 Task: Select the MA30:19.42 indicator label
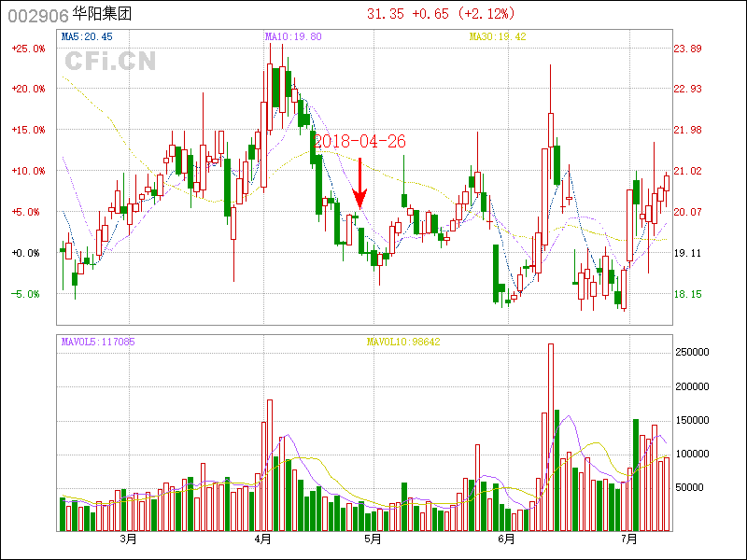[x=498, y=36]
